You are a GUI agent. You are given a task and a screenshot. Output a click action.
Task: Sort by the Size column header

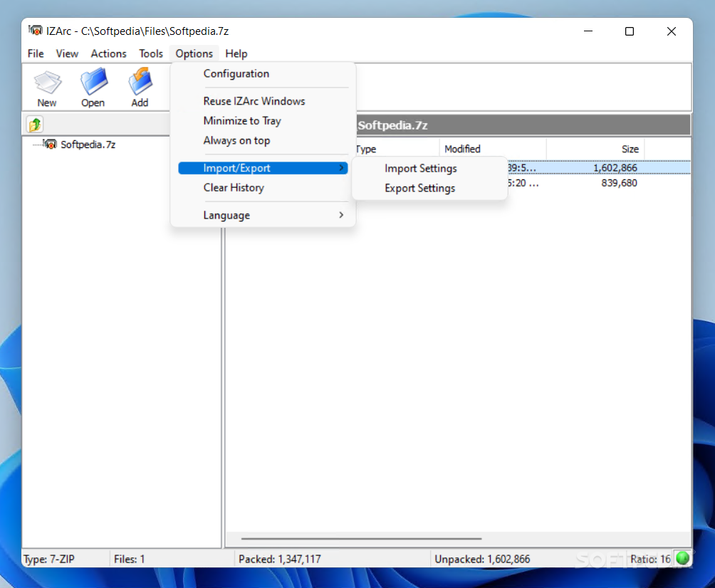(x=595, y=149)
